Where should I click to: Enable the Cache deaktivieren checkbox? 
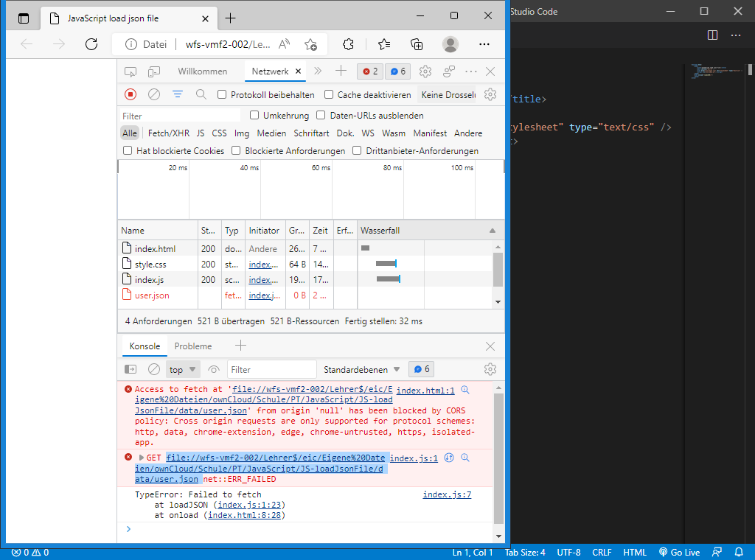(x=329, y=95)
